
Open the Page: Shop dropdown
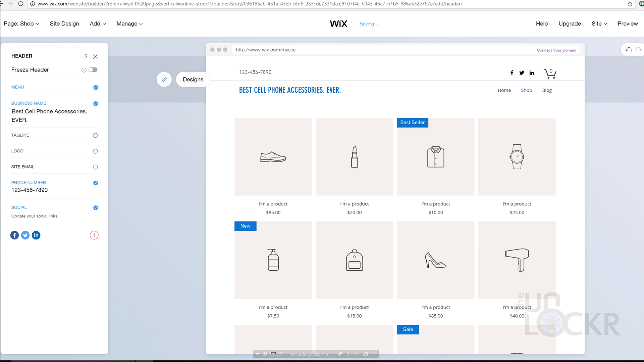point(21,24)
